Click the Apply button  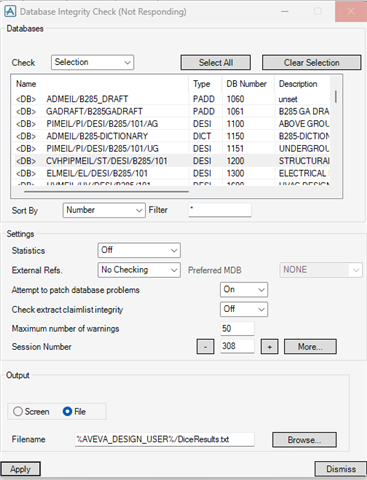pos(20,469)
